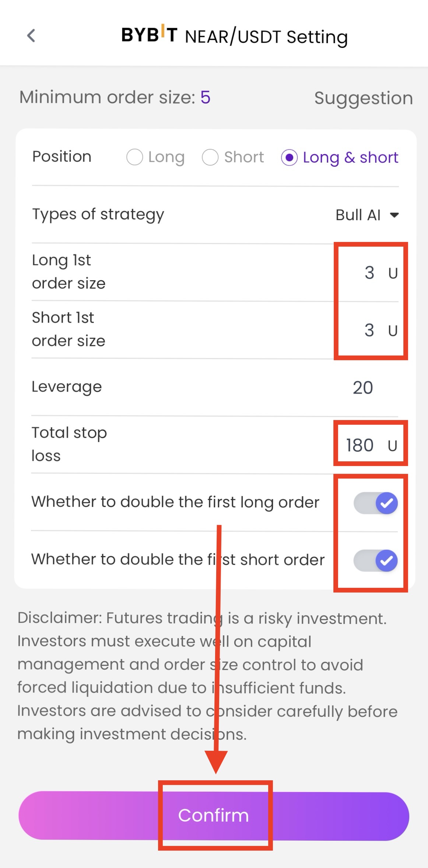Go back using the left arrow icon

(31, 36)
